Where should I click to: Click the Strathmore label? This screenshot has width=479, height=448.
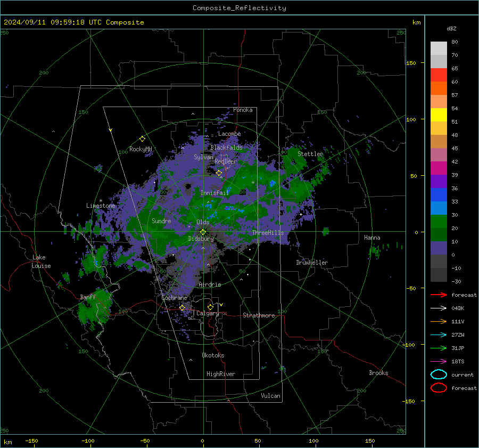(x=259, y=315)
